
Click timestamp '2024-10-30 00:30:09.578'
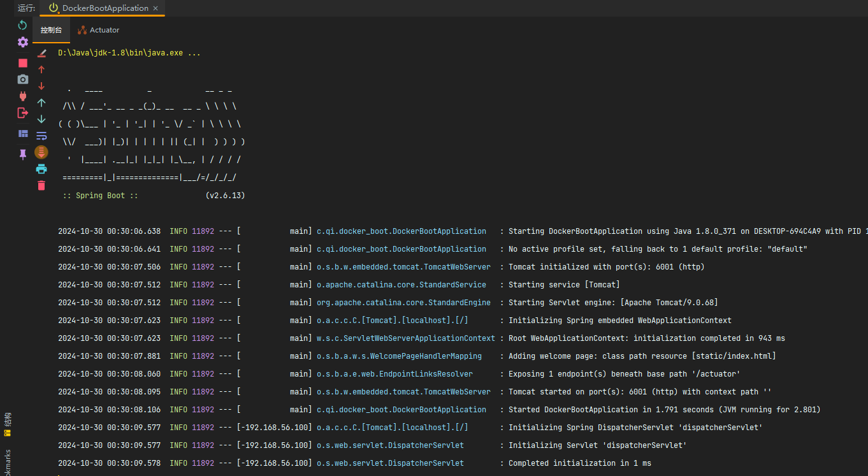pos(109,463)
